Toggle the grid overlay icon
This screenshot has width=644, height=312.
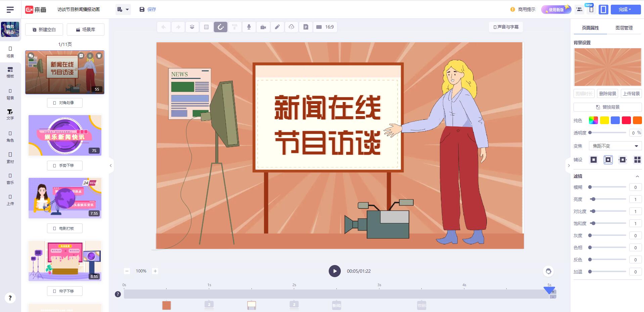pos(206,27)
